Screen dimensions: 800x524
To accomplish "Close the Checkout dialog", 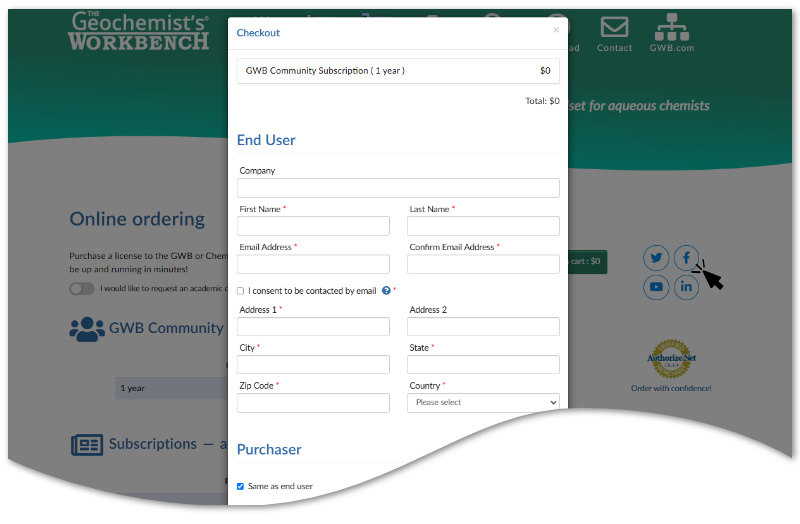I will tap(556, 30).
